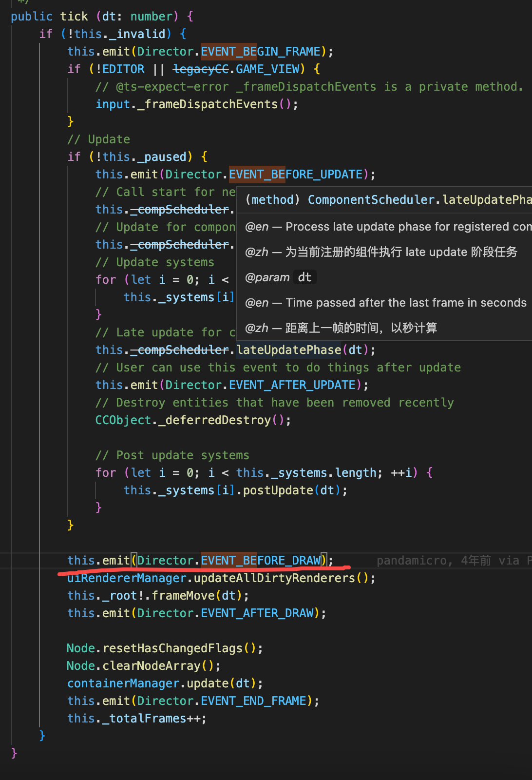Click 'resetHasChangedFlags' call
This screenshot has width=532, height=780.
point(172,648)
